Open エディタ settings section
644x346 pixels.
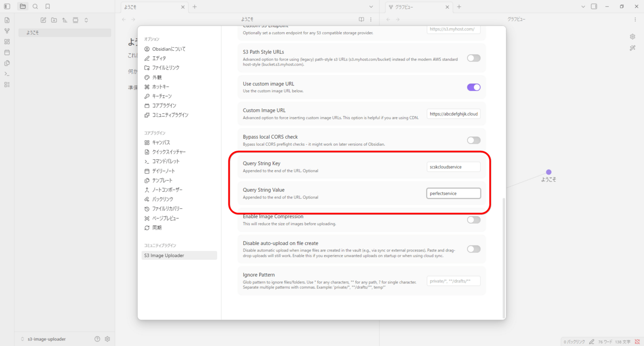click(x=180, y=58)
